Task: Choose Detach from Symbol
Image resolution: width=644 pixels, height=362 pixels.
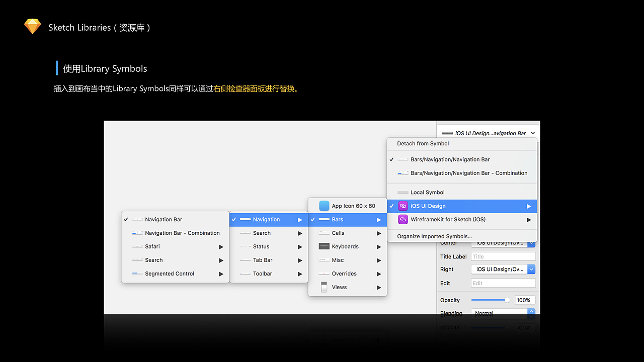Action: point(462,143)
